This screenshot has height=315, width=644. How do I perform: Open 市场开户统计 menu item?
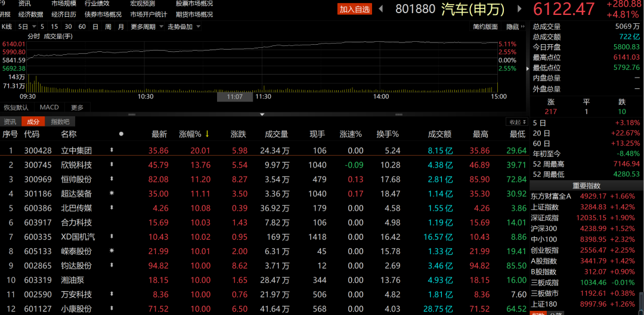(148, 14)
